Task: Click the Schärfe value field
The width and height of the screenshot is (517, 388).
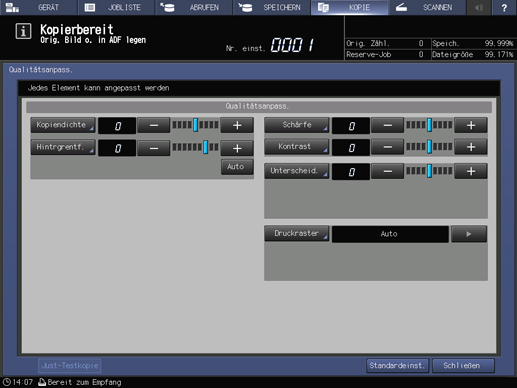Action: [351, 126]
